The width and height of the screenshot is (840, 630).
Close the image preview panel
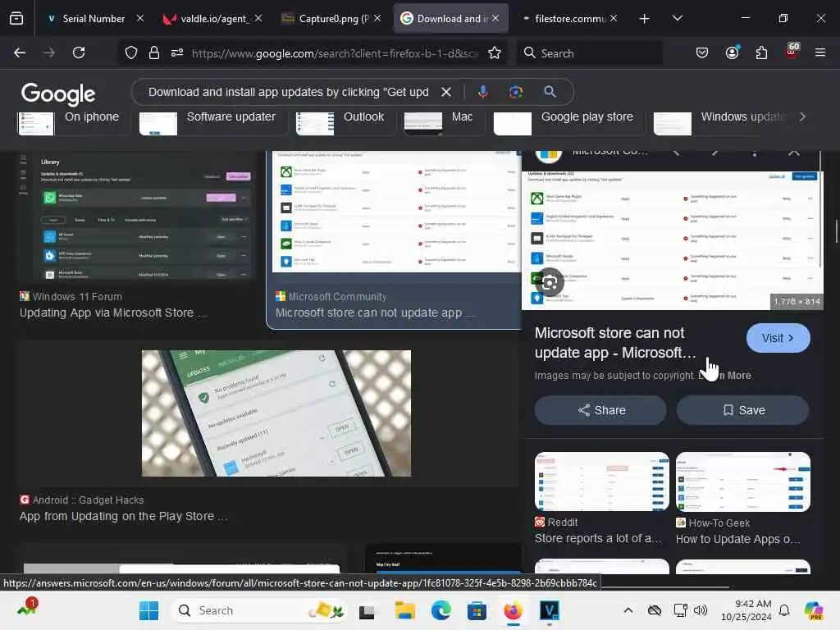(794, 153)
